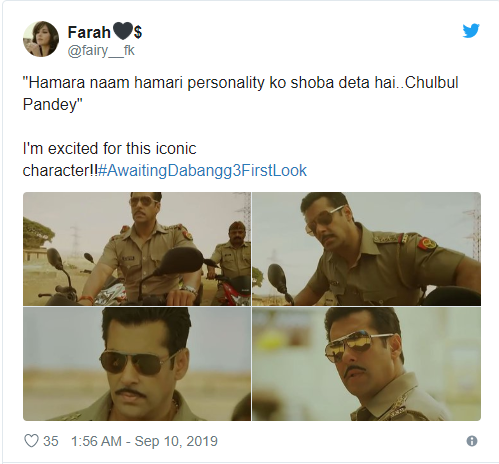499x464 pixels.
Task: Click the black heart emoji in name
Action: (123, 32)
